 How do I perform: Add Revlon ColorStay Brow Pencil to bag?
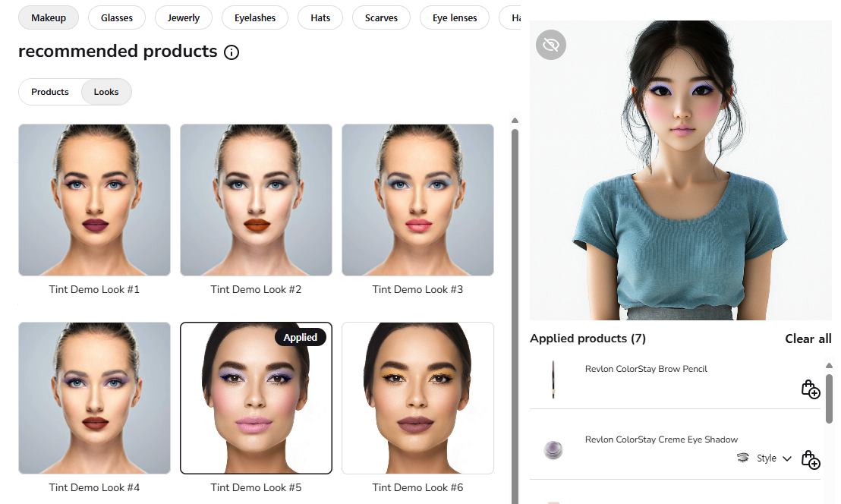(811, 389)
